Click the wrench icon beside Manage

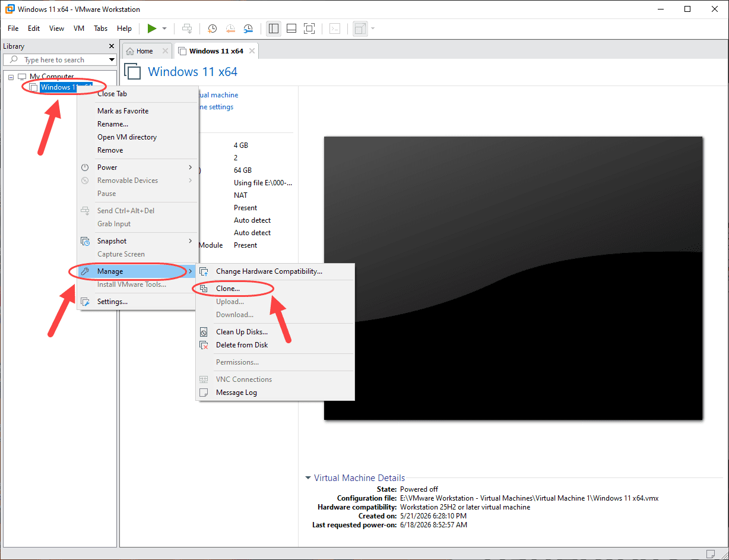pos(85,271)
